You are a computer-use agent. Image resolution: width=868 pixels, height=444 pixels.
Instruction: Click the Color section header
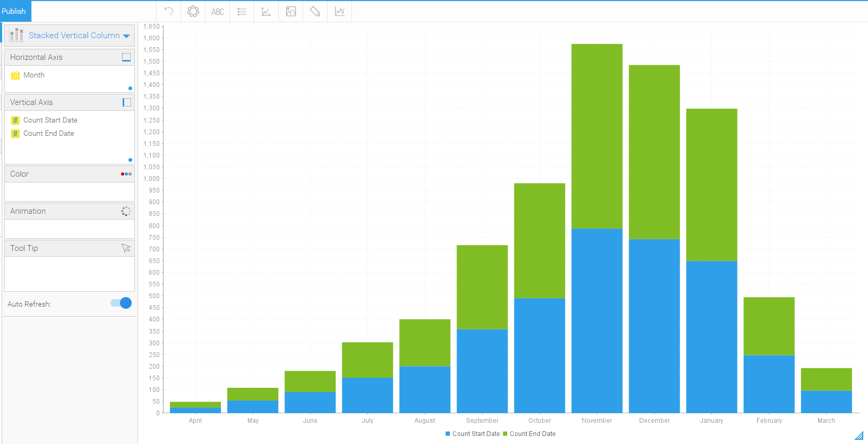[x=70, y=174]
